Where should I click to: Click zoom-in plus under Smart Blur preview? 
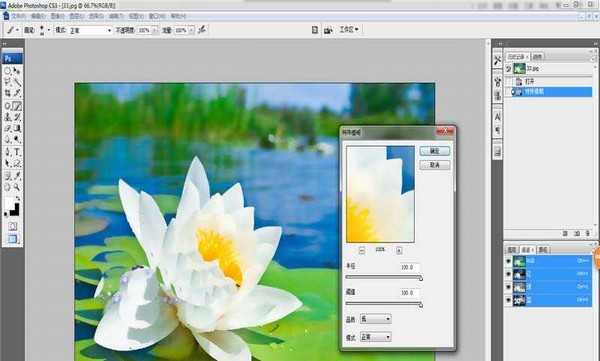(399, 250)
